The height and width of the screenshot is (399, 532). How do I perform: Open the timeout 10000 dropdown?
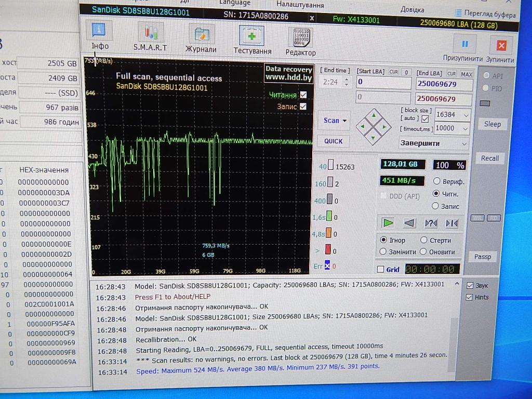click(465, 129)
